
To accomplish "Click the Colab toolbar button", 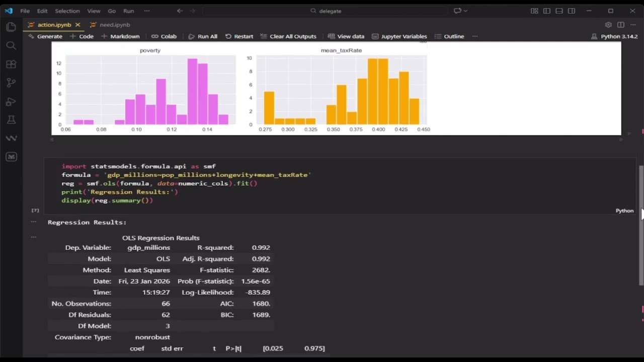I will [x=164, y=36].
